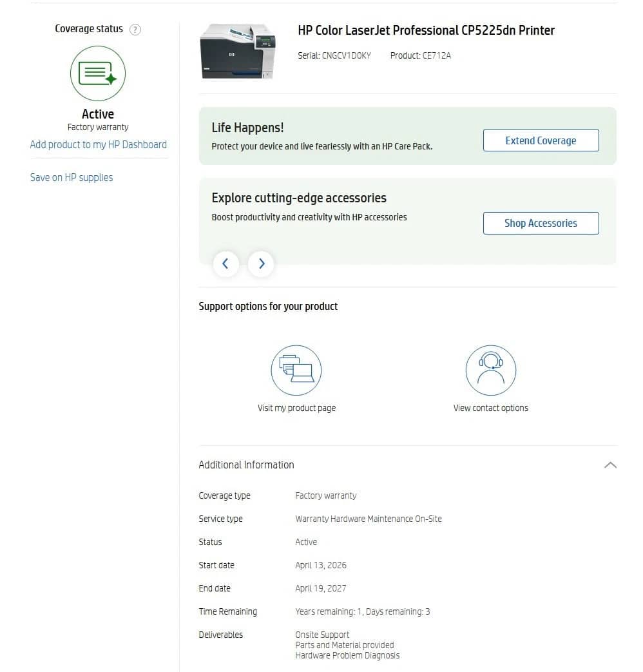Click the Visit my product page label
Viewport: 643px width, 672px height.
tap(296, 408)
